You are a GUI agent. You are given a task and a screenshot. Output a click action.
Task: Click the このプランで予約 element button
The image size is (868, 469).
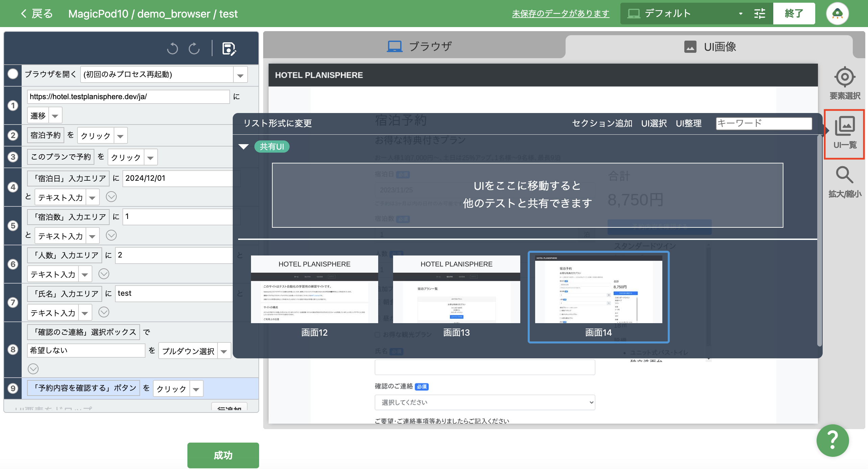61,157
